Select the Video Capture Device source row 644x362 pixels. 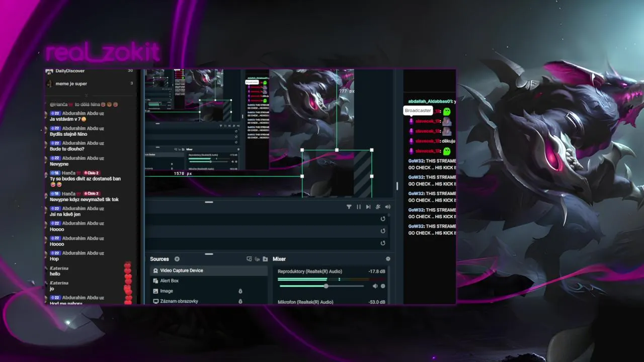[209, 270]
